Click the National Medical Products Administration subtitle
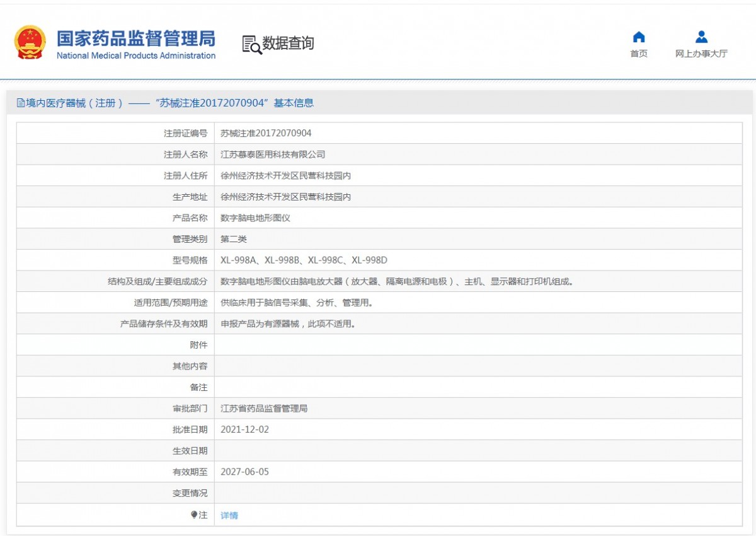 [135, 55]
